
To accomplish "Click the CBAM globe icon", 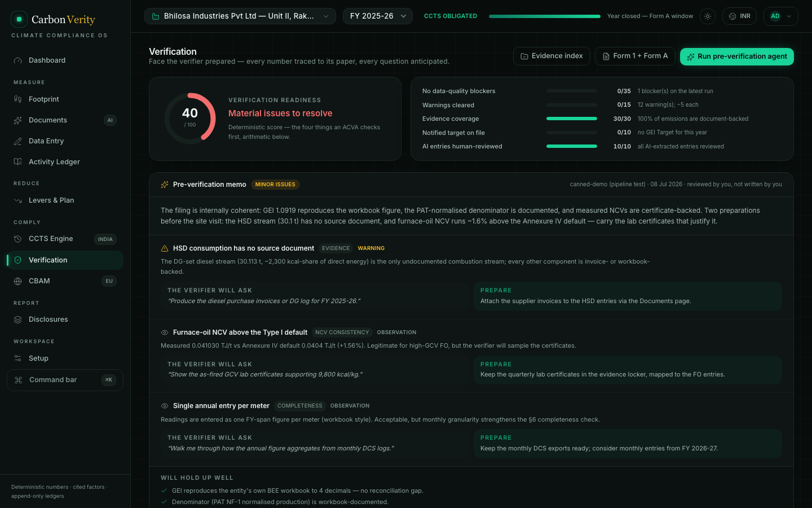I will 17,281.
